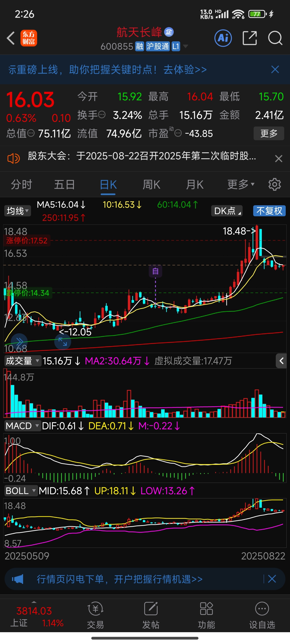Expand the 成交量 indicator dropdown

[x=23, y=361]
